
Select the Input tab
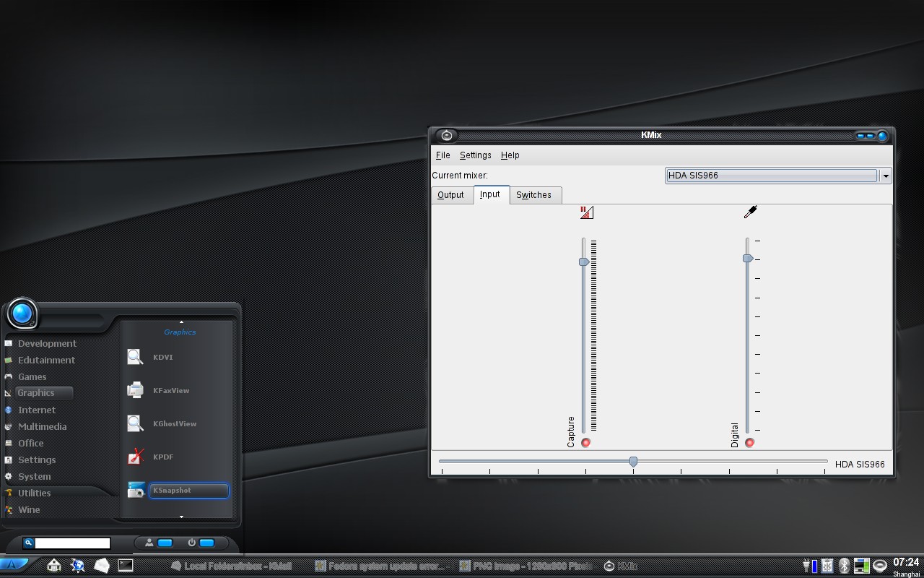pos(490,194)
